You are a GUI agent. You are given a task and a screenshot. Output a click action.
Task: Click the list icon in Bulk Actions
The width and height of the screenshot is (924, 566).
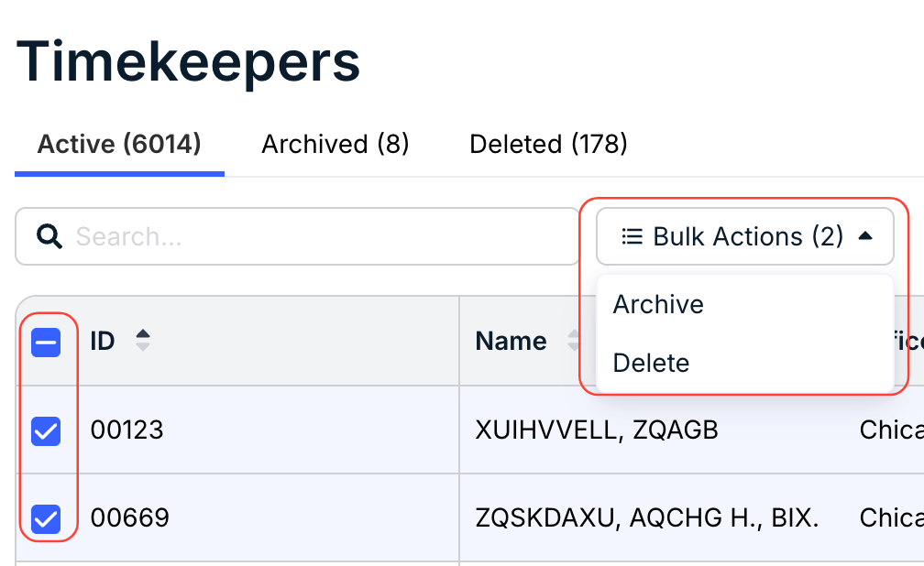pyautogui.click(x=632, y=236)
